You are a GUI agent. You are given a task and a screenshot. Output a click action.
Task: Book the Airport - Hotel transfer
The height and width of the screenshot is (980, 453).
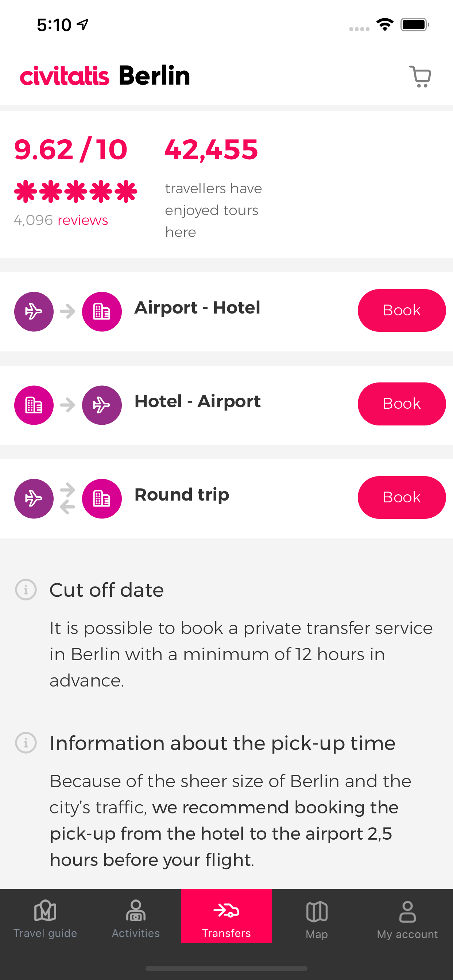pyautogui.click(x=402, y=310)
